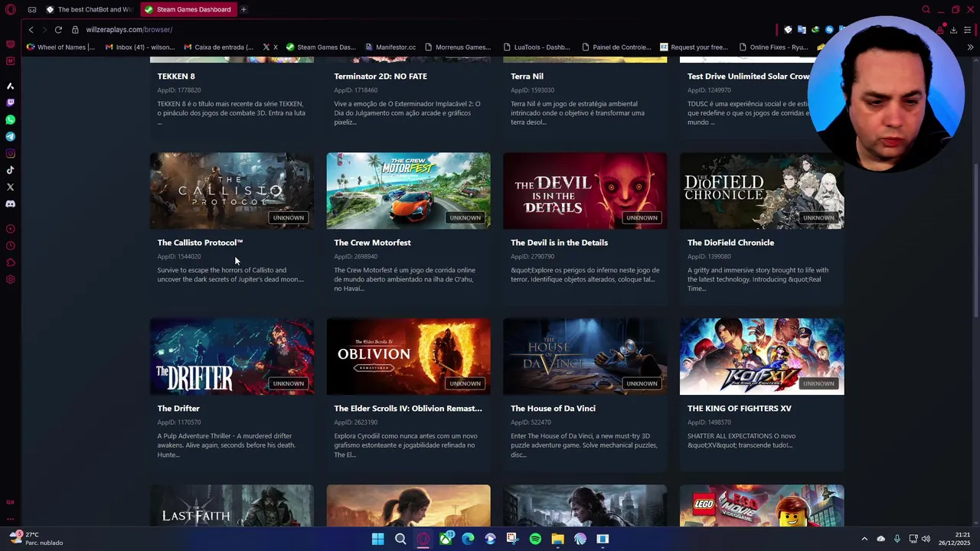Viewport: 980px width, 551px height.
Task: Open weather widget showing 27°C
Action: [35, 539]
